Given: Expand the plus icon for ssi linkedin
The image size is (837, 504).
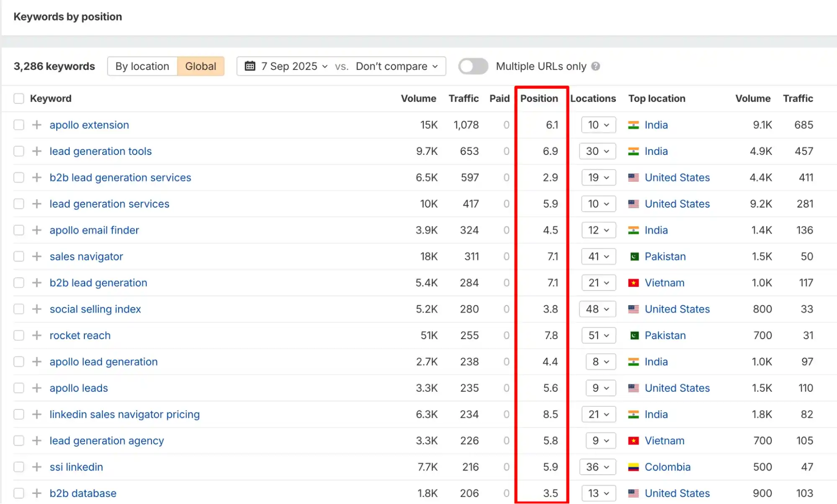Looking at the screenshot, I should [37, 467].
